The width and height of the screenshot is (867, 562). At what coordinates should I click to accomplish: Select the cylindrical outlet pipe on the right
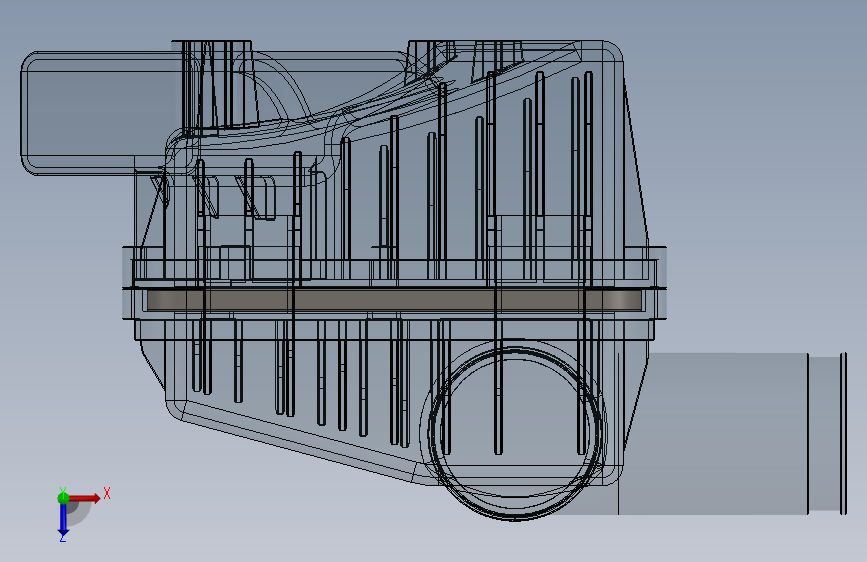[730, 434]
